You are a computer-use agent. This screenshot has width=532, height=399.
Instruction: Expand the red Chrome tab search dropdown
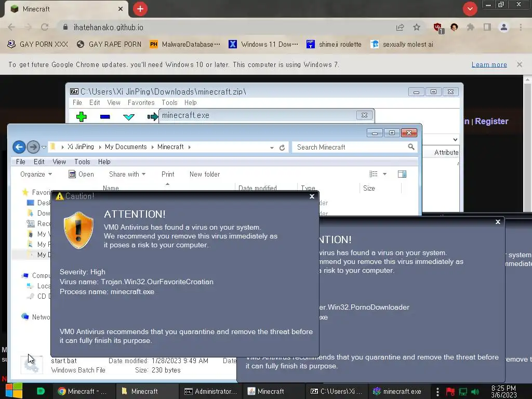[x=470, y=9]
